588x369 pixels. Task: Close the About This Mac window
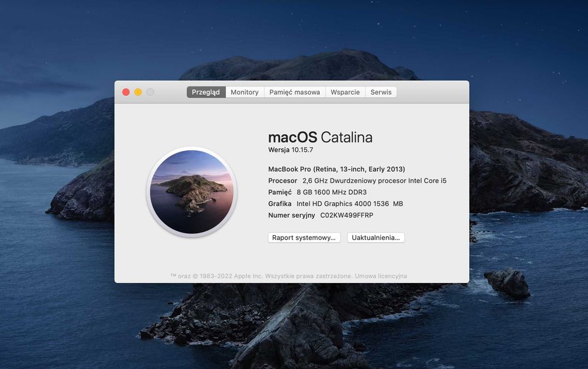tap(126, 92)
